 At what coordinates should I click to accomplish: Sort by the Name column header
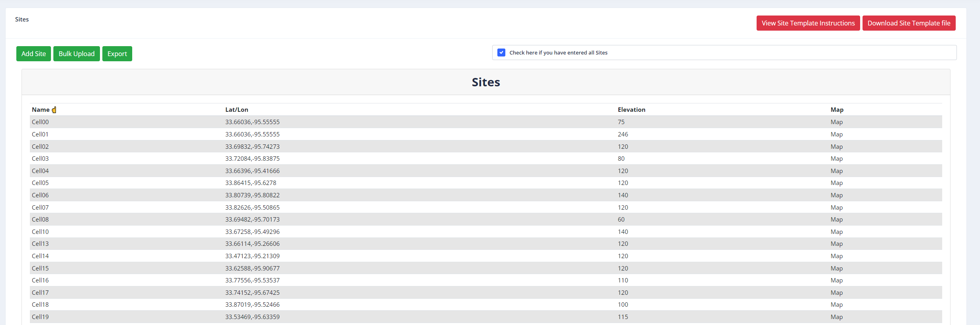coord(41,110)
